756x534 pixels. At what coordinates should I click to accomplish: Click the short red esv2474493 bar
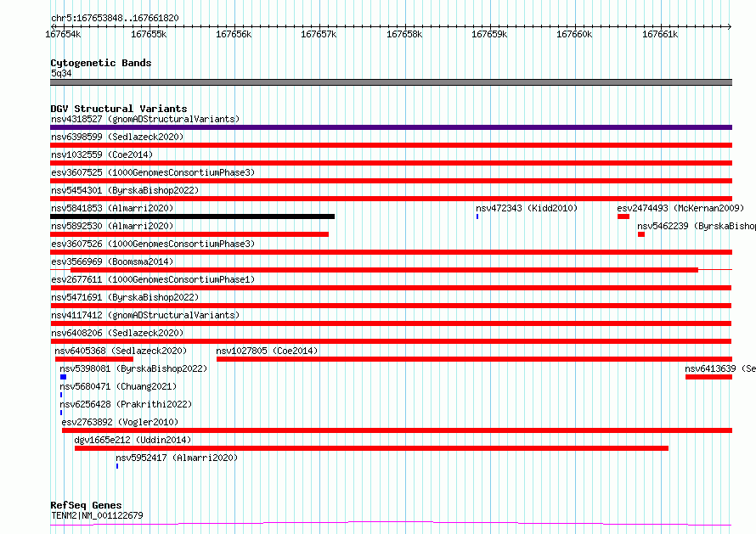(623, 216)
